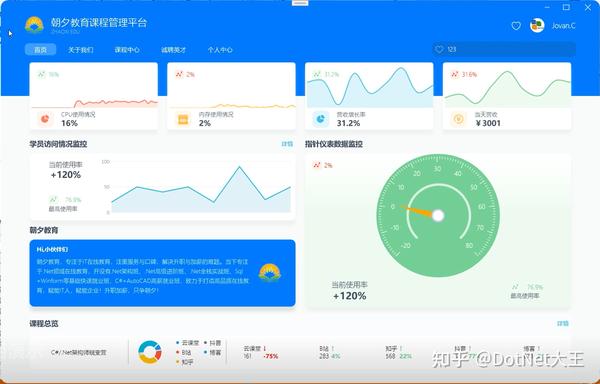The image size is (600, 384).
Task: Click the blue 朝夕教育 introduction card
Action: (162, 273)
